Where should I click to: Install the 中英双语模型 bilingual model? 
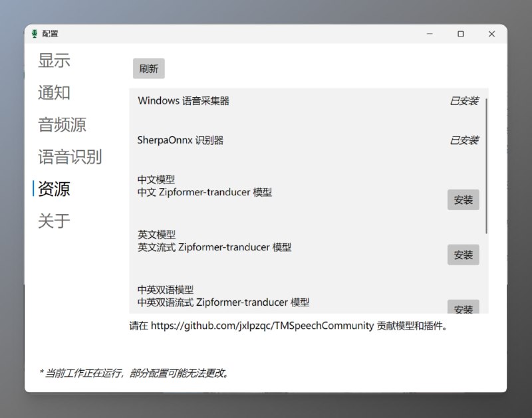tap(463, 308)
